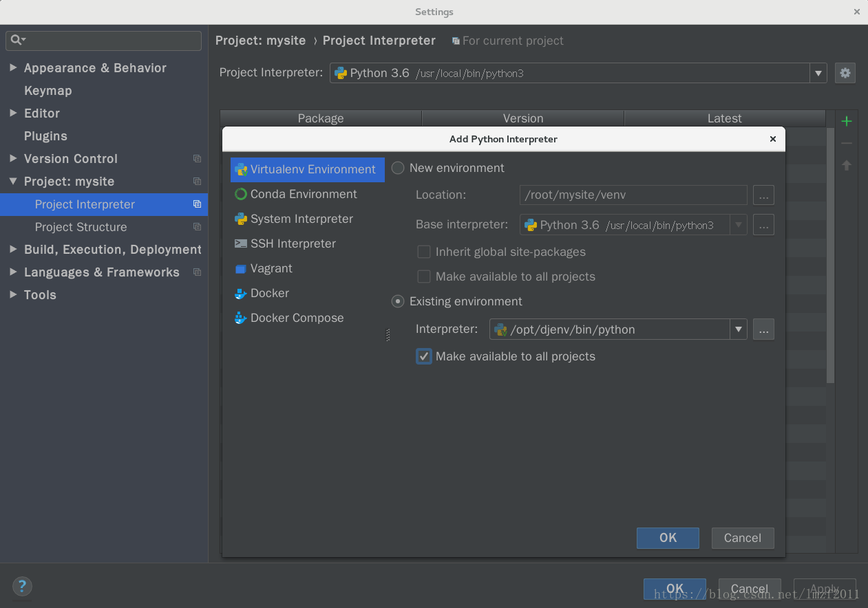
Task: Click the help question mark icon
Action: point(22,587)
